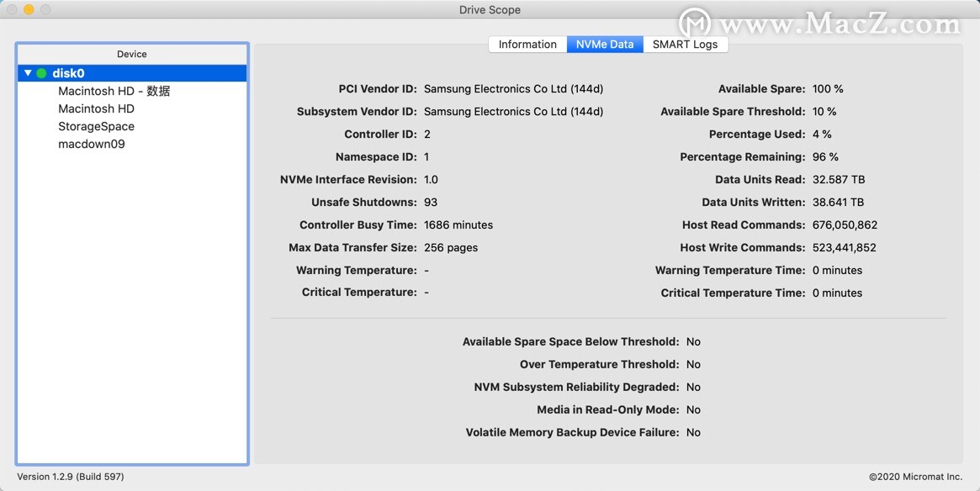Click the 1686 minutes busy time
The image size is (980, 491).
(x=458, y=224)
